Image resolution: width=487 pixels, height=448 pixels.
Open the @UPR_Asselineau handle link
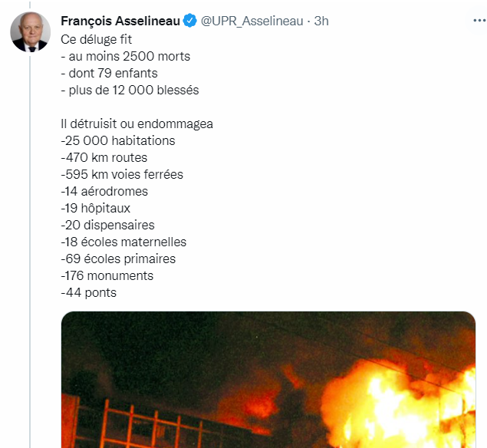252,21
